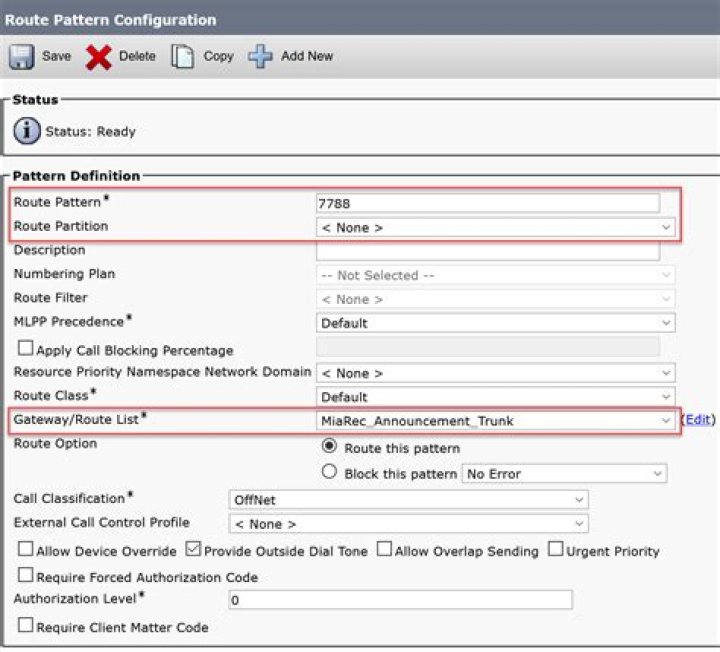This screenshot has height=652, width=720.
Task: Click the Add New plus icon
Action: click(x=260, y=57)
